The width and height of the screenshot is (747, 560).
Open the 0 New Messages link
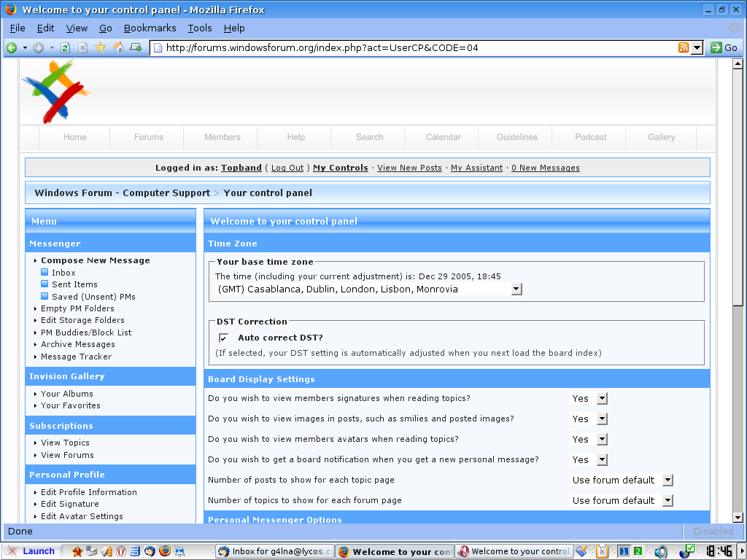tap(546, 168)
